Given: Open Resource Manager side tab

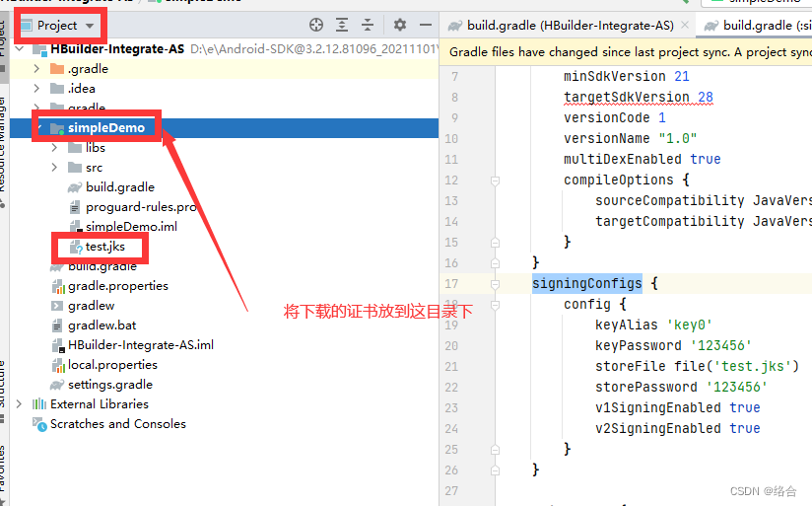Looking at the screenshot, I should (x=4, y=150).
